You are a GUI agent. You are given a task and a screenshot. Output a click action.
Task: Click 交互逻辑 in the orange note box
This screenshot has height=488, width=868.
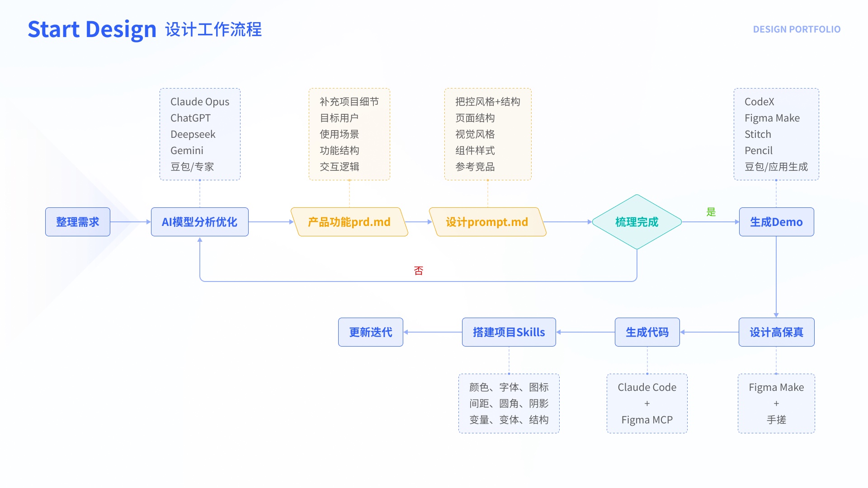(x=340, y=167)
